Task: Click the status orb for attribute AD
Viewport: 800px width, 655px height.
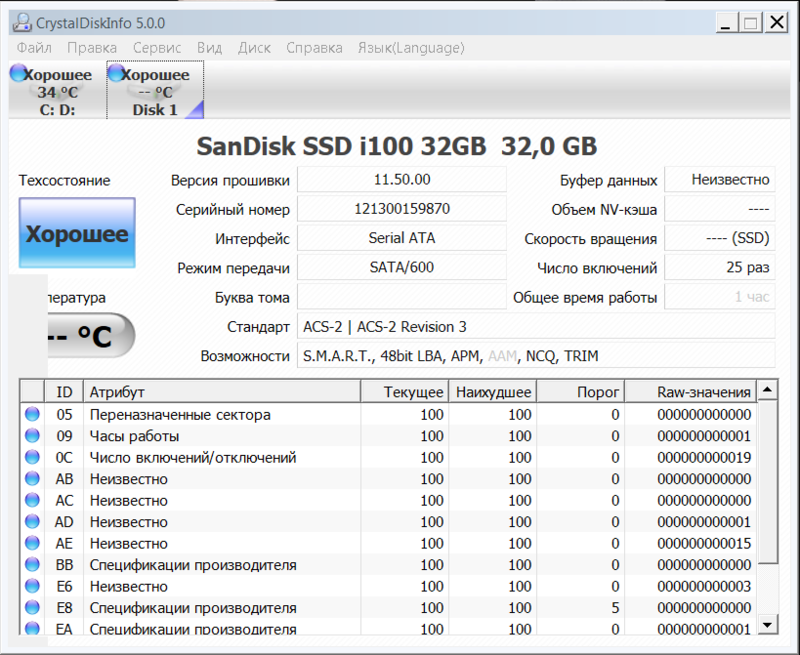Action: tap(32, 521)
